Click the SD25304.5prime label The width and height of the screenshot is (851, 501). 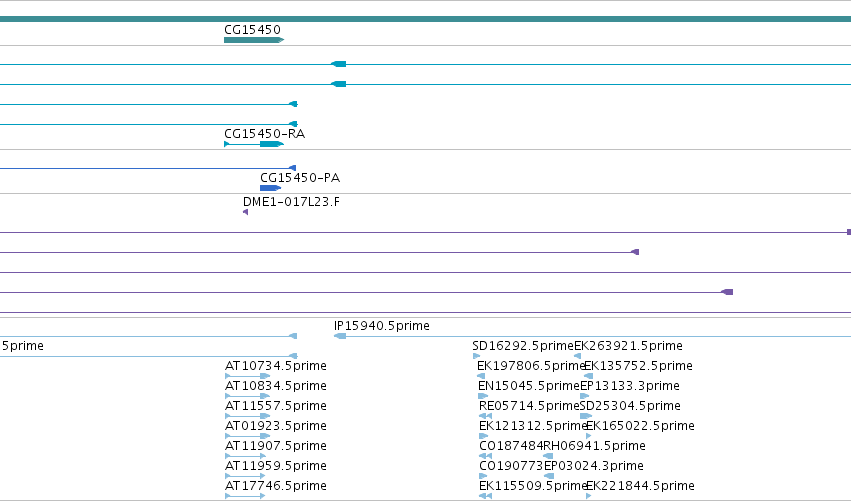(x=630, y=406)
